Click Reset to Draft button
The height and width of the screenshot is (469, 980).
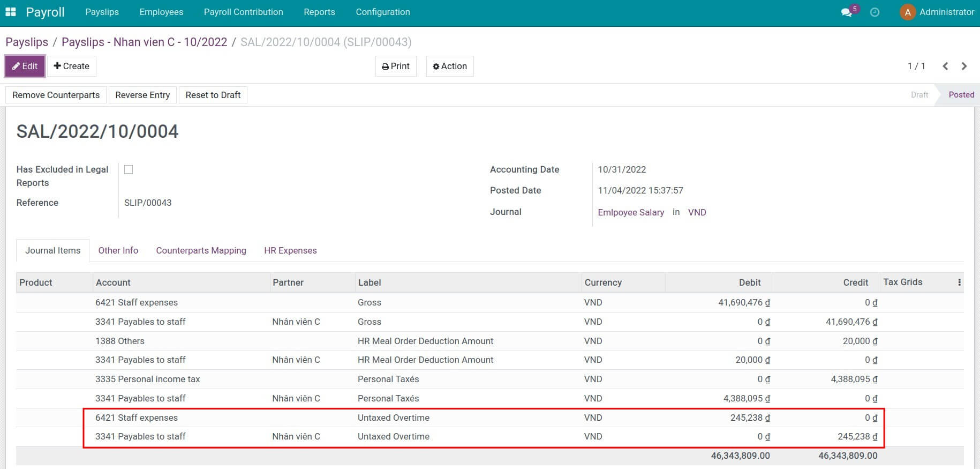click(x=213, y=95)
